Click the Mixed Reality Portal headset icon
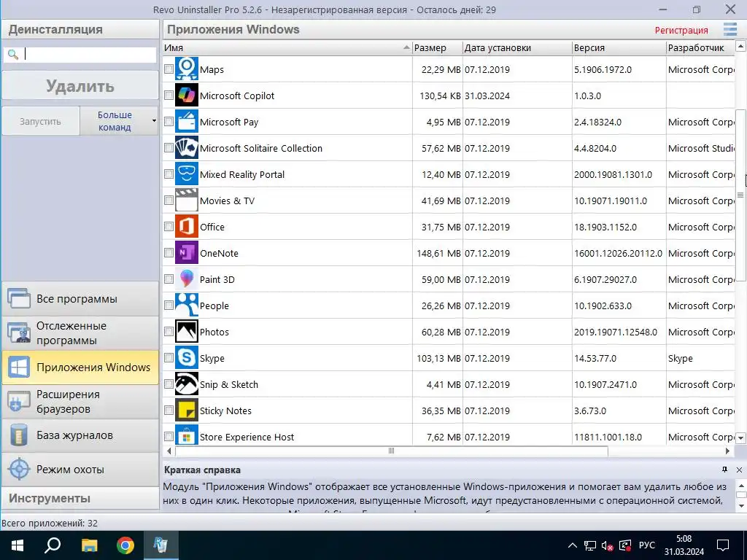Image resolution: width=747 pixels, height=560 pixels. pos(186,174)
